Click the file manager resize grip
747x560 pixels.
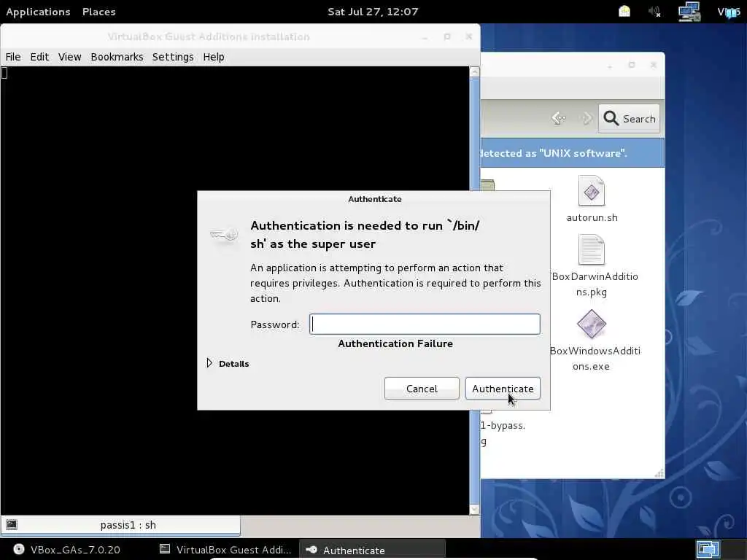(659, 473)
